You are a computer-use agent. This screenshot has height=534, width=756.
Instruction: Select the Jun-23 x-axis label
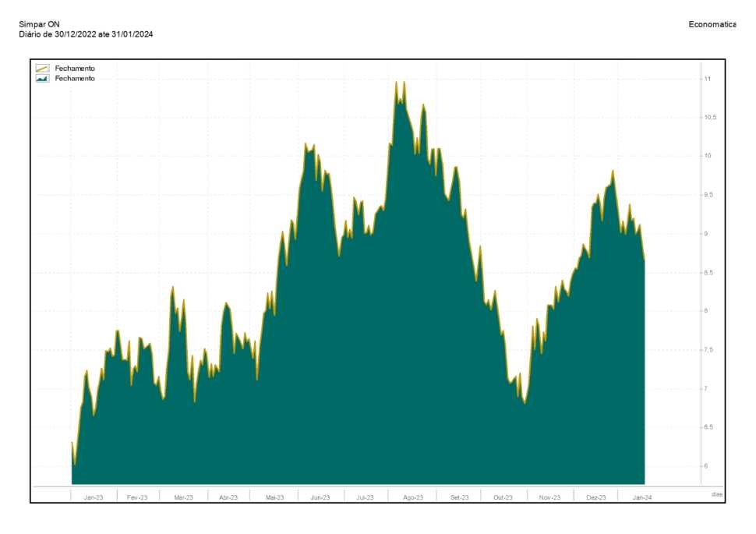pos(320,497)
